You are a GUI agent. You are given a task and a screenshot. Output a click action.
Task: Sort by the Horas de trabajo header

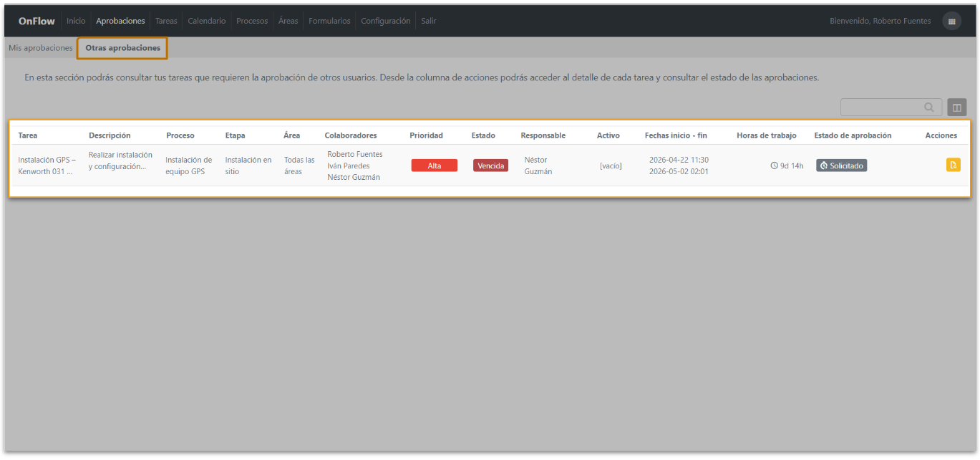click(x=767, y=135)
